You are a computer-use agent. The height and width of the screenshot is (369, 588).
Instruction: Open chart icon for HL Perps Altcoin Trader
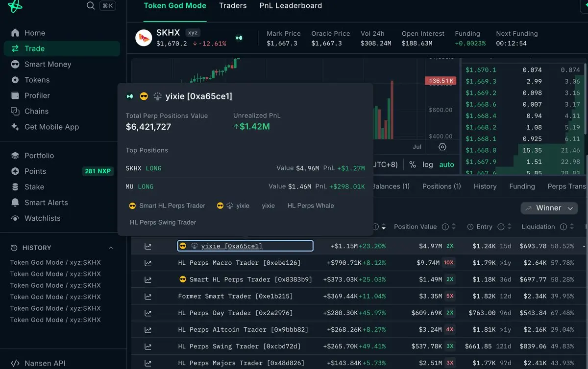148,329
